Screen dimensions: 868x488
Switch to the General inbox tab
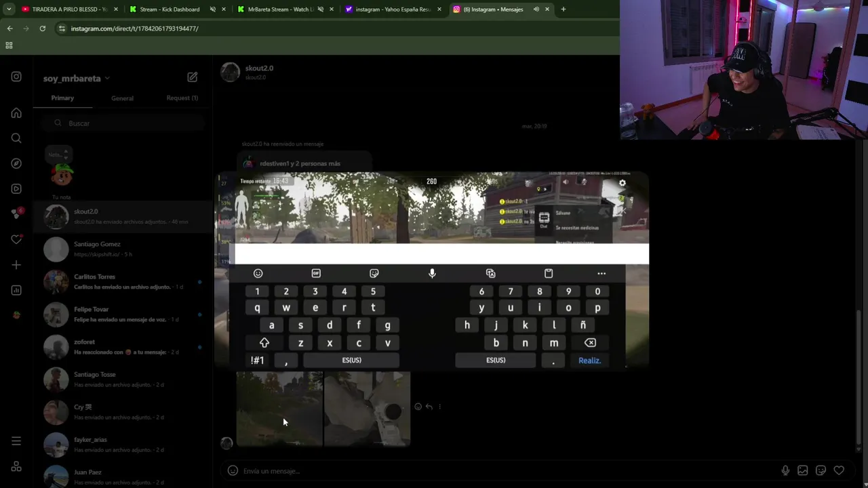(122, 98)
